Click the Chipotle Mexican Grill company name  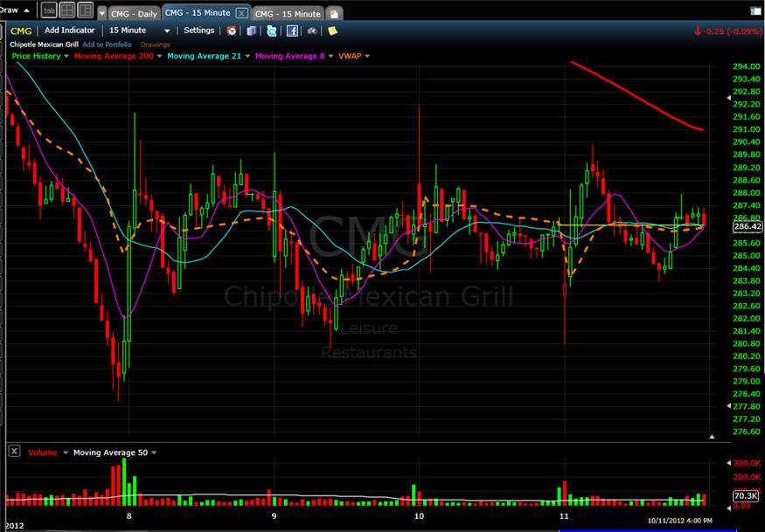pos(44,45)
